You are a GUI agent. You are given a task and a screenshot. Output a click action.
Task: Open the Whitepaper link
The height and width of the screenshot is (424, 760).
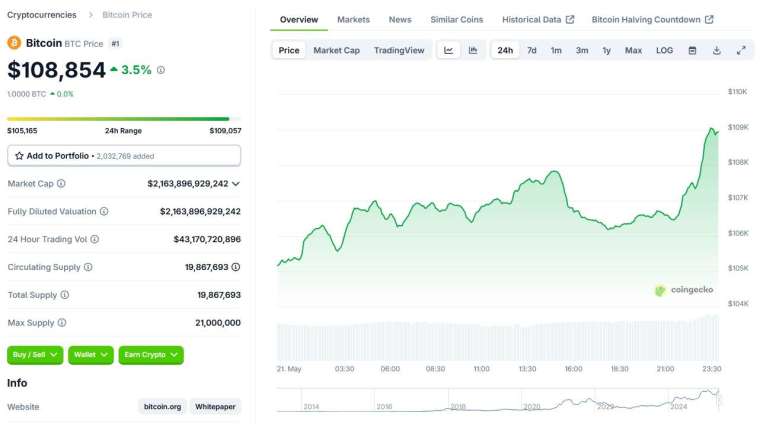click(x=215, y=407)
